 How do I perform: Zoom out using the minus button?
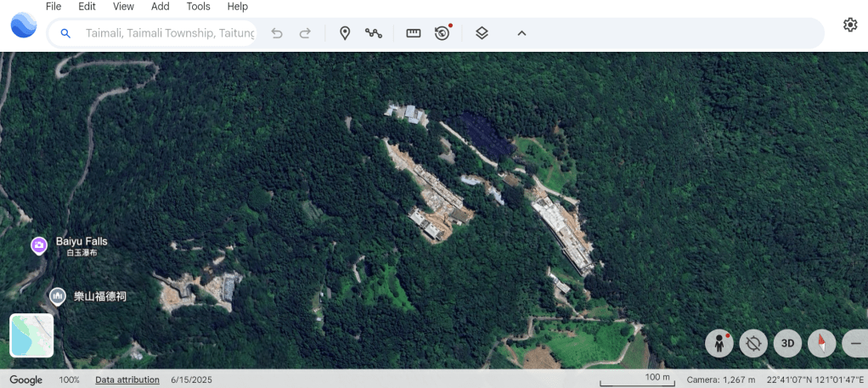point(854,343)
